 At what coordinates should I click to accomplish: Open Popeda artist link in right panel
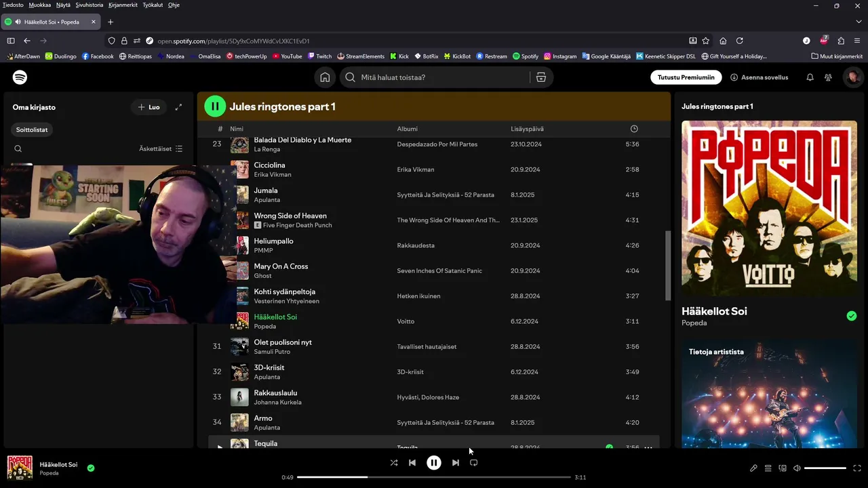coord(694,323)
